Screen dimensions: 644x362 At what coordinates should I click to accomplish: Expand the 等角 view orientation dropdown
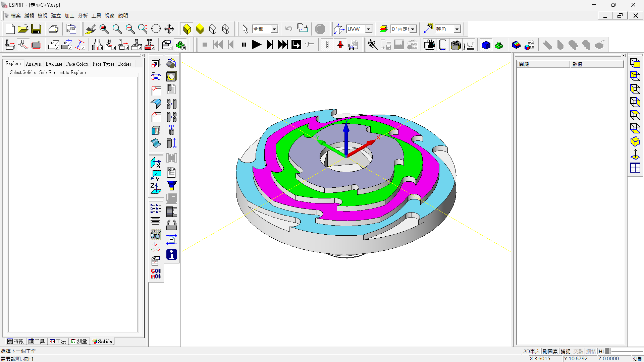click(457, 29)
